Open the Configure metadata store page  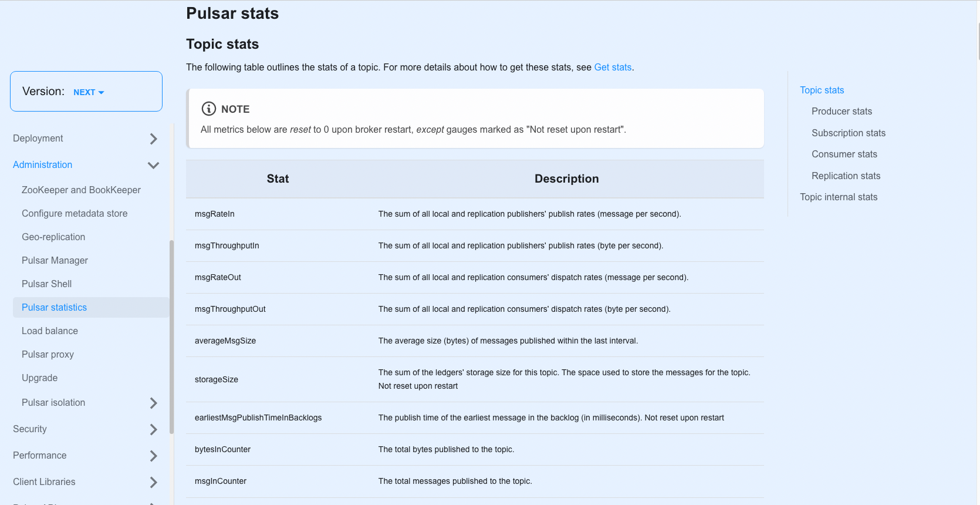coord(75,214)
